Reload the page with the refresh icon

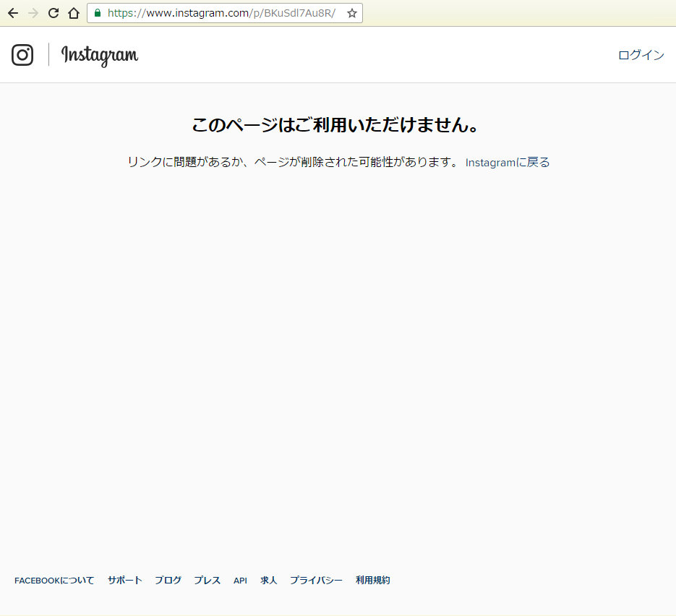tap(54, 13)
